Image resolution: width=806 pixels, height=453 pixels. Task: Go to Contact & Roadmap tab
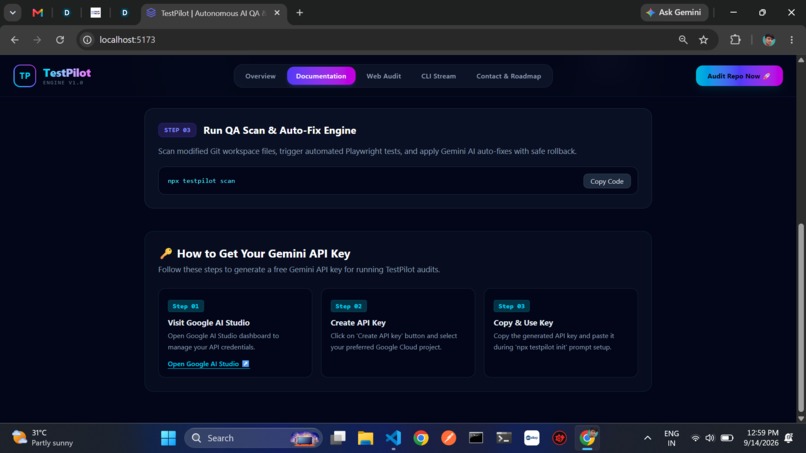click(508, 76)
